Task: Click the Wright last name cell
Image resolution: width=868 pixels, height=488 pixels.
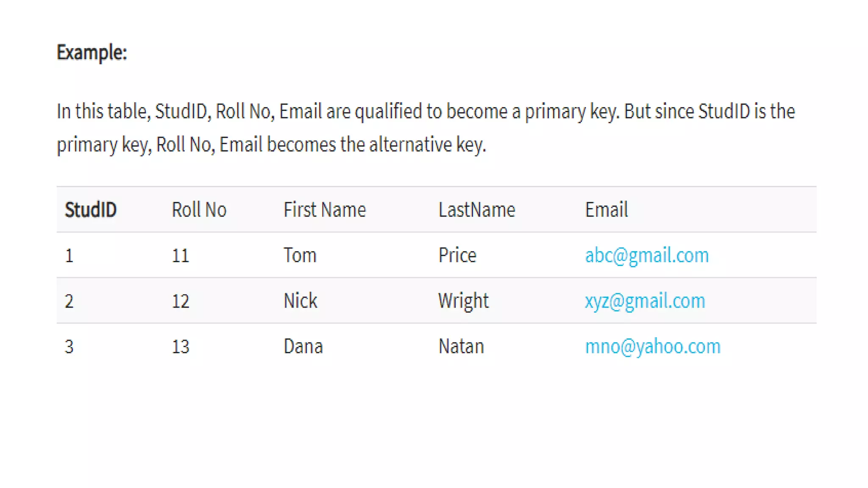Action: pos(463,301)
